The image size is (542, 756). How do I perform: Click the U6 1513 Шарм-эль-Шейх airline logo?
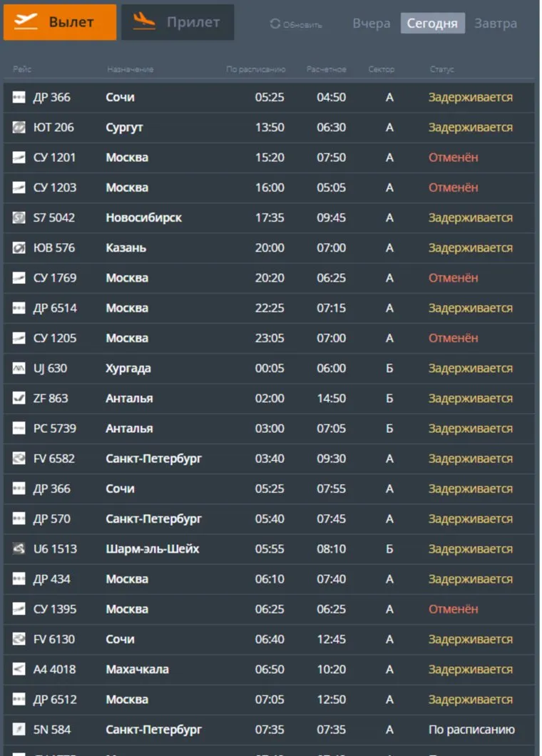pyautogui.click(x=19, y=549)
